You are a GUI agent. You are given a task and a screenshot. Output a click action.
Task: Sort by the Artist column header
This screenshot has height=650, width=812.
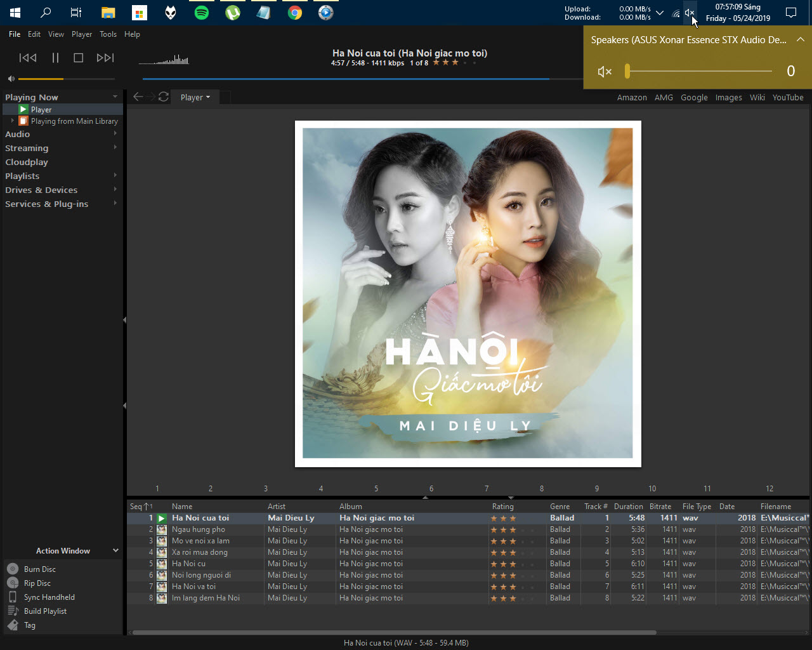coord(277,506)
